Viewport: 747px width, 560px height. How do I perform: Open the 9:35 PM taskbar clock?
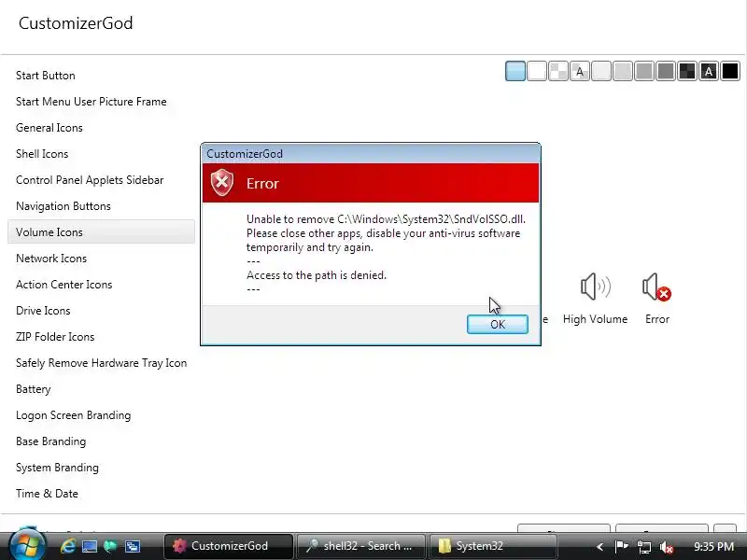coord(713,546)
